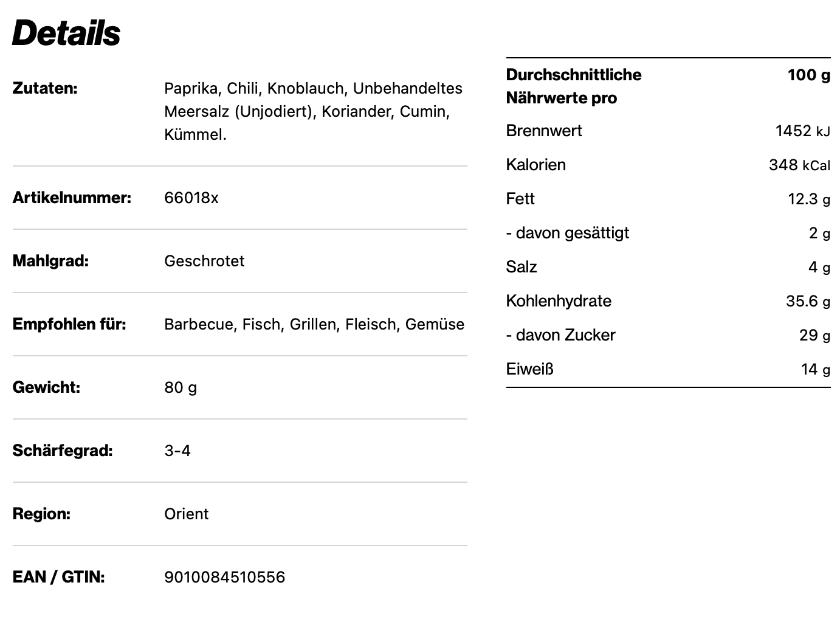Click the Durchschnittliche Nährwerte pro header

[x=573, y=86]
